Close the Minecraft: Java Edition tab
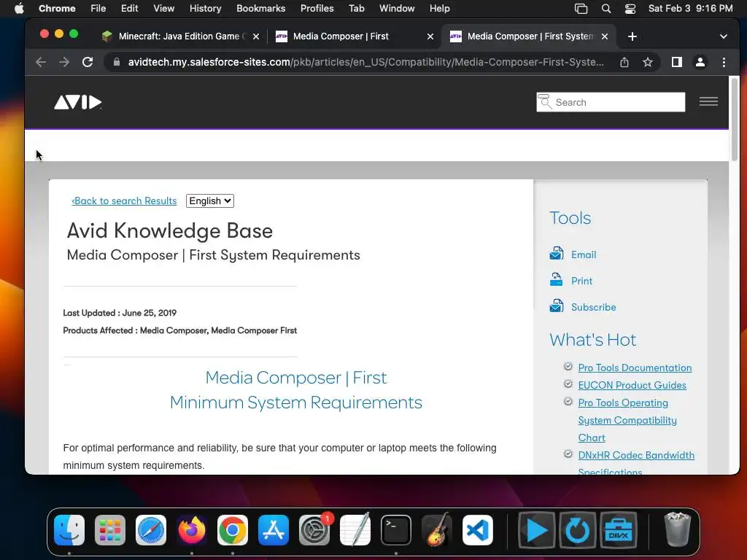This screenshot has height=560, width=747. 256,36
